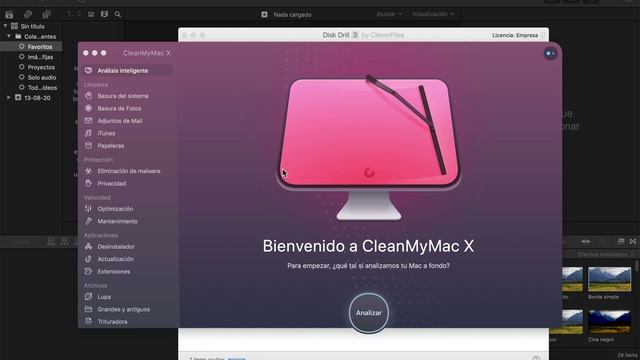Expand the 13-08-20 event

point(9,98)
